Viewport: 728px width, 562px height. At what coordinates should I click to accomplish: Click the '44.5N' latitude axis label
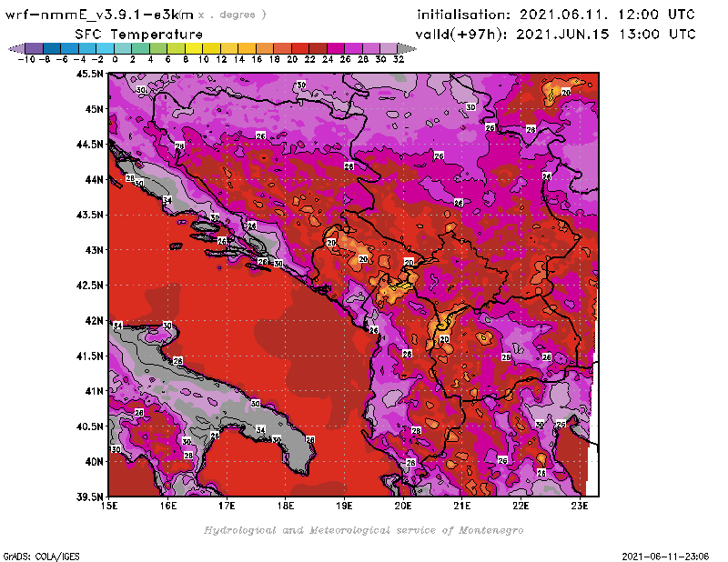(89, 145)
